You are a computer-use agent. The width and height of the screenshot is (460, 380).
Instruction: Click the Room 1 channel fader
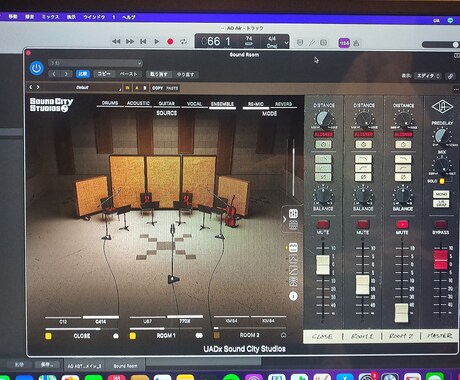click(363, 284)
